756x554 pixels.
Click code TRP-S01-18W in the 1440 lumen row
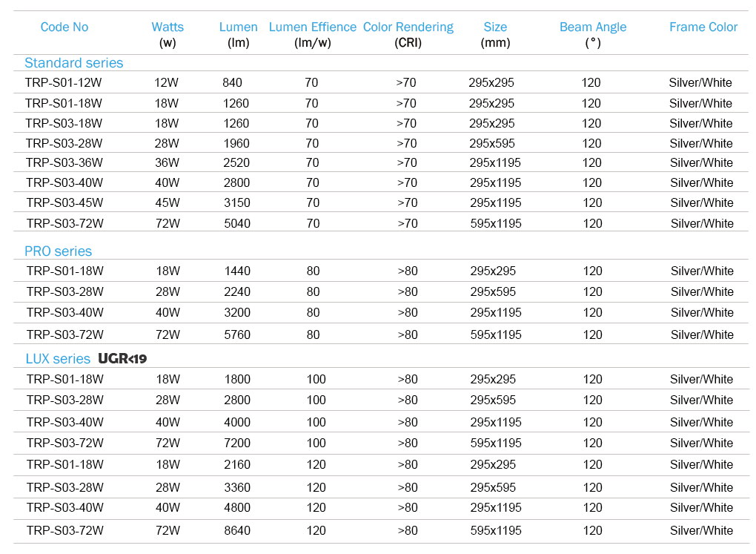click(x=64, y=271)
